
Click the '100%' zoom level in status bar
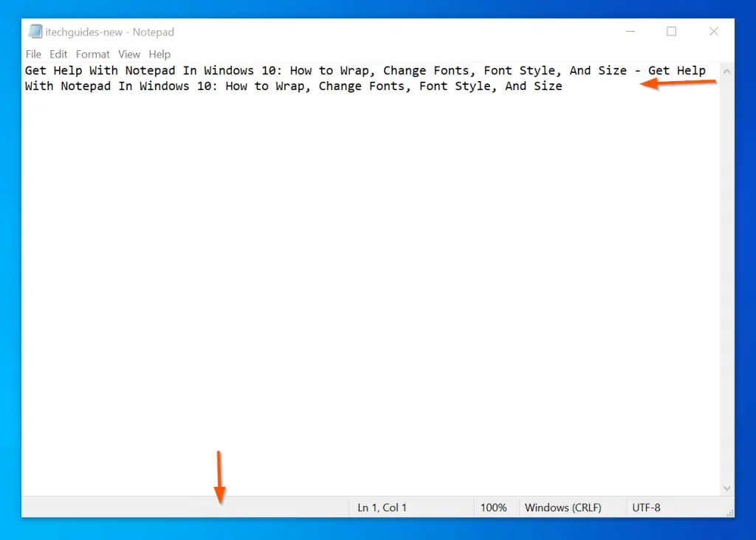493,508
